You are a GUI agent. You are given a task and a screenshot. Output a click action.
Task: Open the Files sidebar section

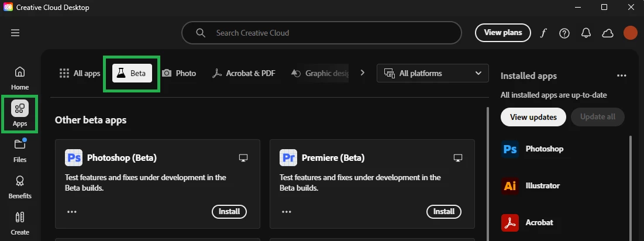pos(20,150)
